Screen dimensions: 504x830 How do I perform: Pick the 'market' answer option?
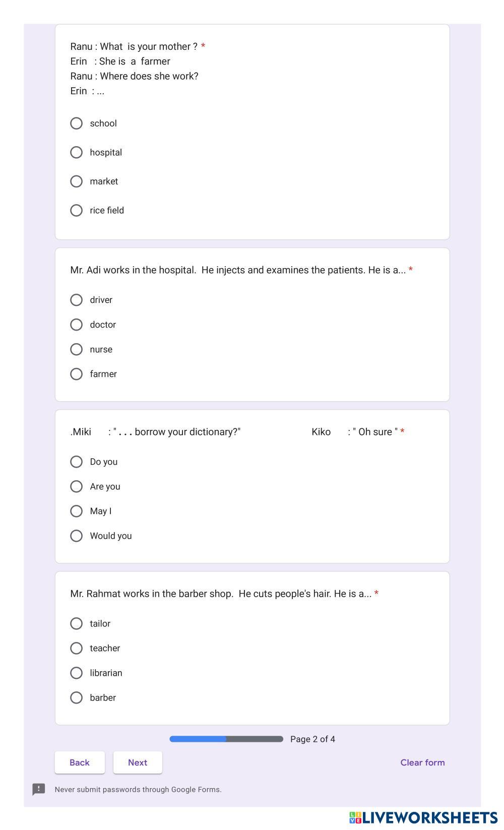(76, 181)
